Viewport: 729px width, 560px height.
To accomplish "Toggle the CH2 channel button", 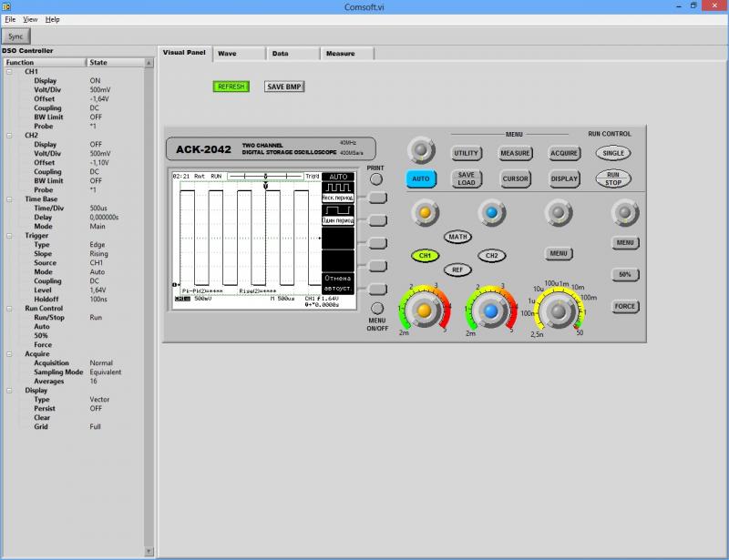I will [492, 256].
